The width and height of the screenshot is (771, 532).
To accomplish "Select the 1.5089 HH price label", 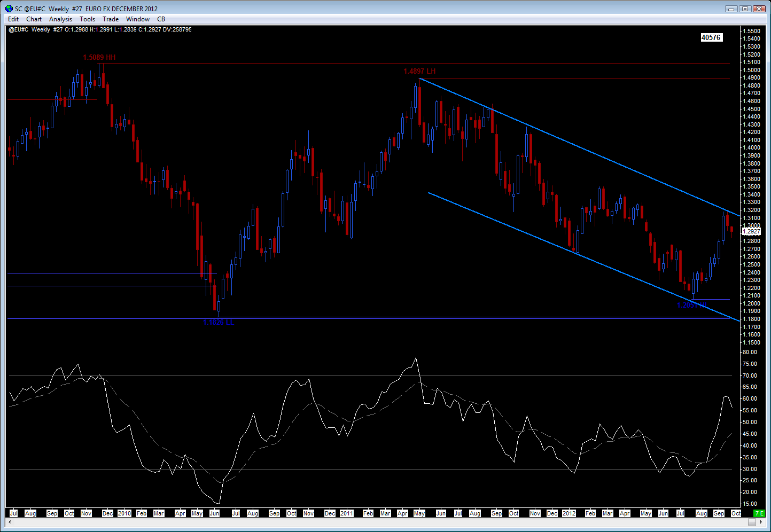I will click(x=99, y=57).
